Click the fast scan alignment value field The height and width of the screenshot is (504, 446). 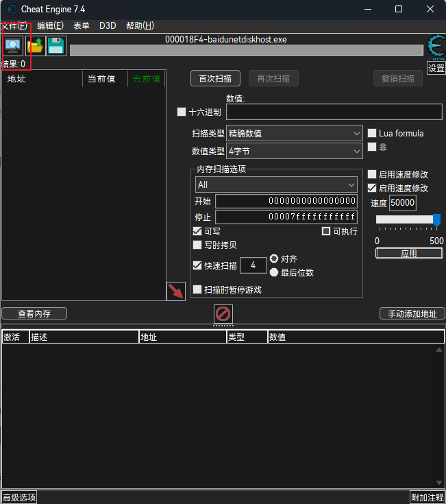click(253, 265)
